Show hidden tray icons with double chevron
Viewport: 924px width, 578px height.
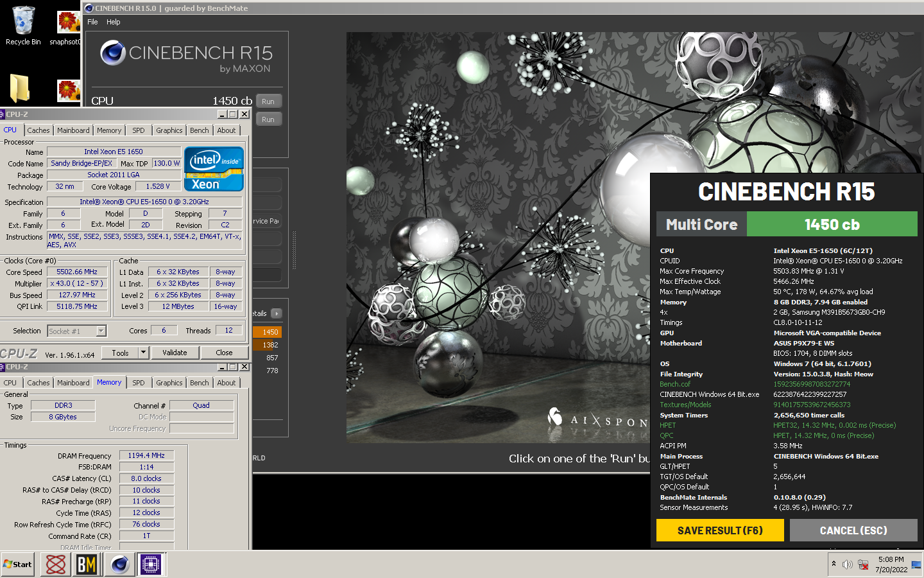(834, 564)
